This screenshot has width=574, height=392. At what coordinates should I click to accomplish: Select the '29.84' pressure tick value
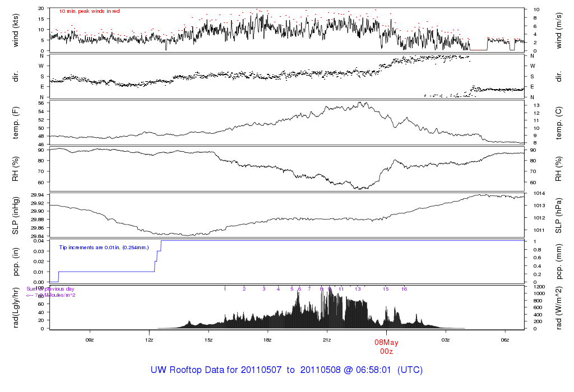38,236
